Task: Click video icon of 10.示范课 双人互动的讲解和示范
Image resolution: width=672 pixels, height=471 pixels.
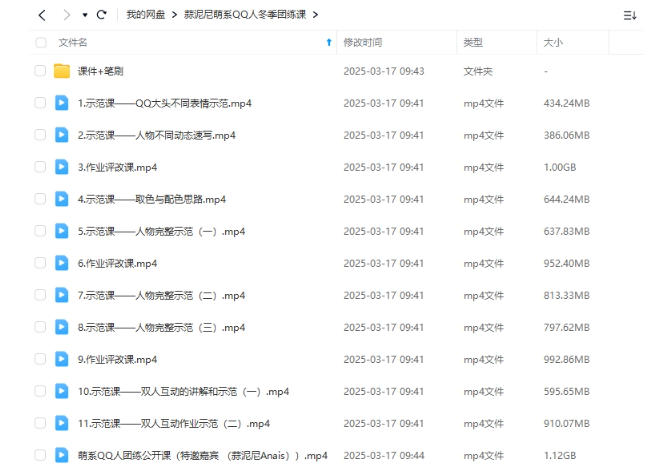Action: (x=62, y=391)
